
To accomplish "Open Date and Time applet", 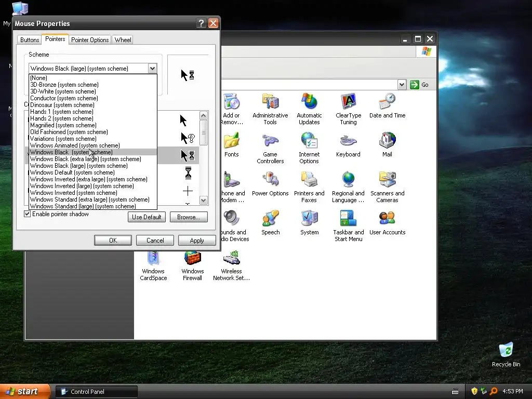I will click(387, 105).
